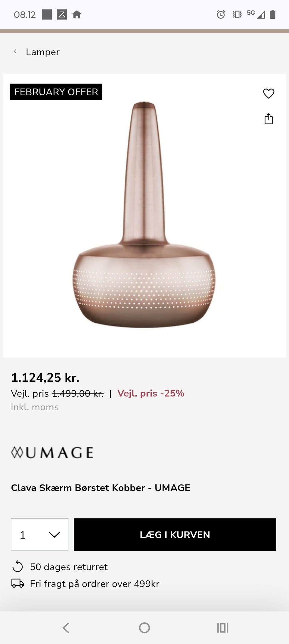Image resolution: width=289 pixels, height=644 pixels.
Task: Open the quantity dropdown showing 1
Action: pyautogui.click(x=39, y=535)
